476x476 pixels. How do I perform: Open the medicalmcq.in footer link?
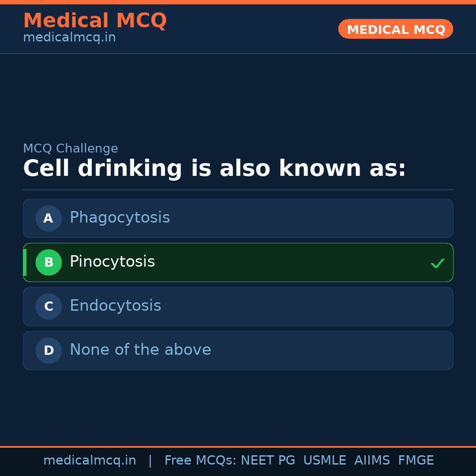click(x=89, y=460)
